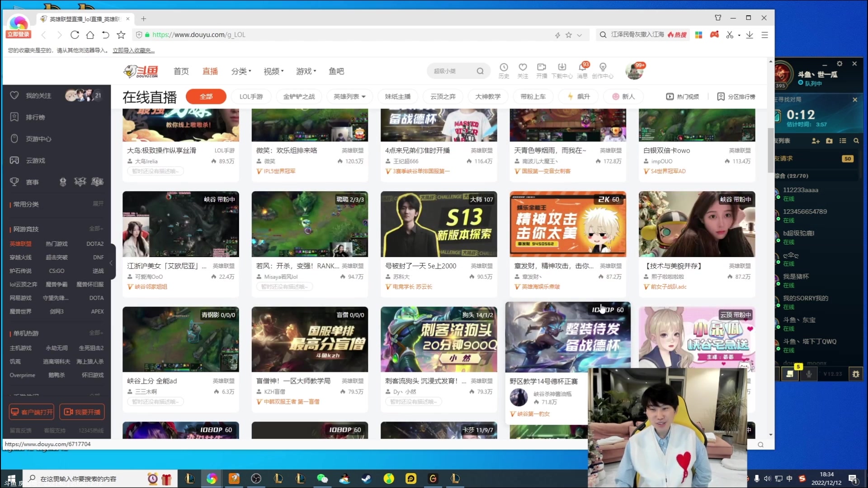Expand the 单机热游 全部 list

pos(96,333)
